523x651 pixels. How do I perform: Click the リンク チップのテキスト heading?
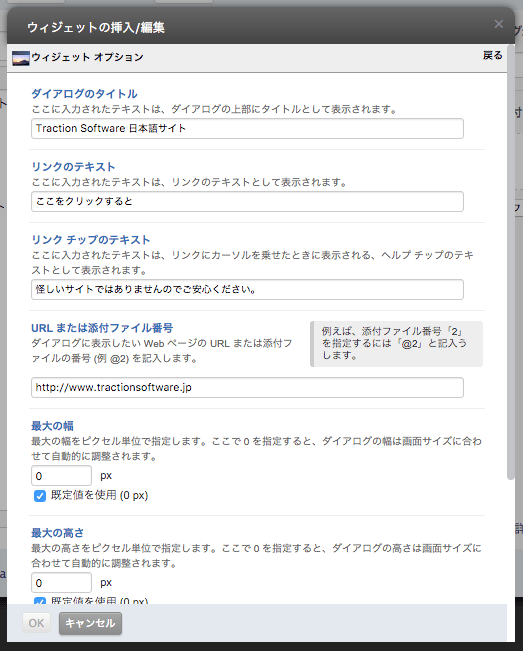pos(91,240)
